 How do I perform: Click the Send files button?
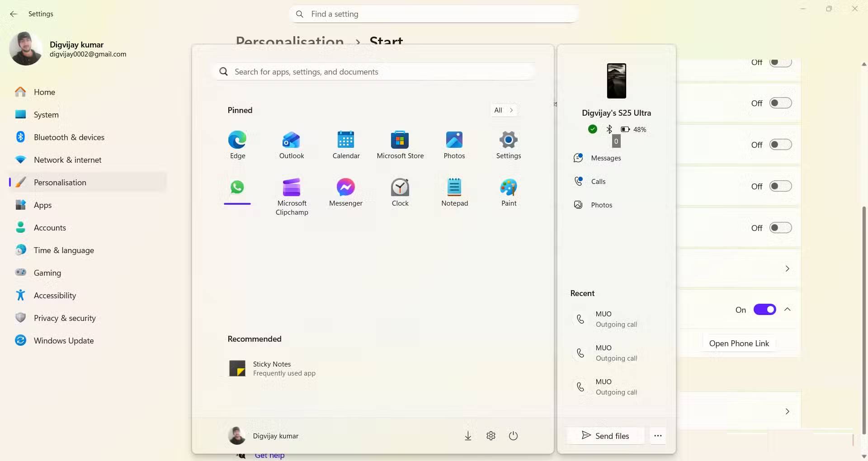tap(605, 436)
